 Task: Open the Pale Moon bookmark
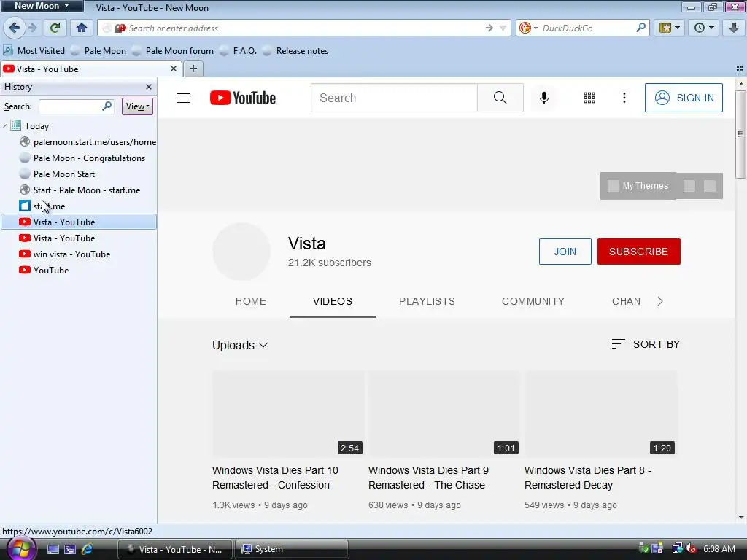98,50
